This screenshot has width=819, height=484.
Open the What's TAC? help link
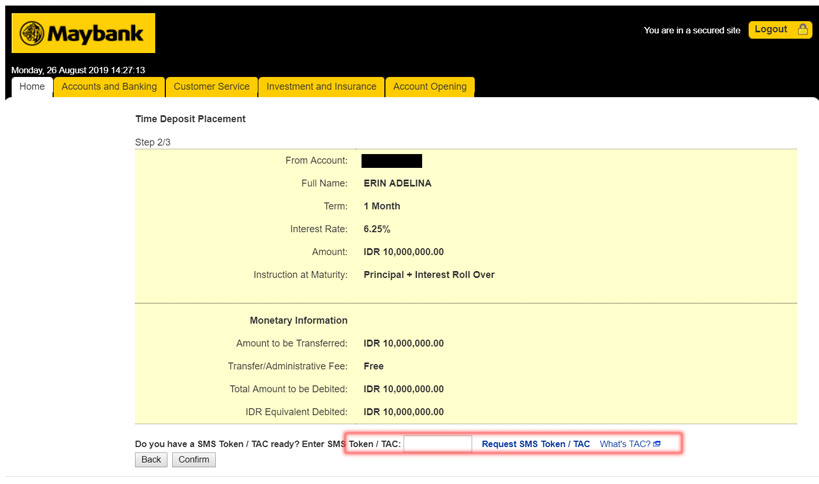pos(625,444)
